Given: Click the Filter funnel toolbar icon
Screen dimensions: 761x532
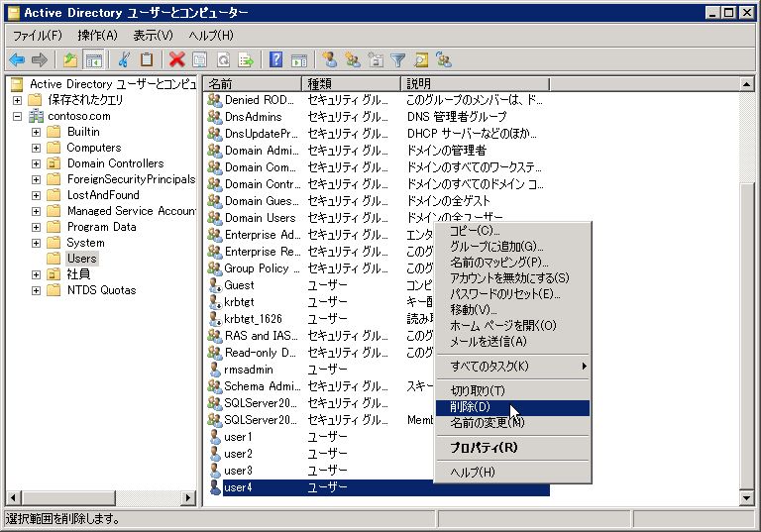Looking at the screenshot, I should tap(398, 60).
